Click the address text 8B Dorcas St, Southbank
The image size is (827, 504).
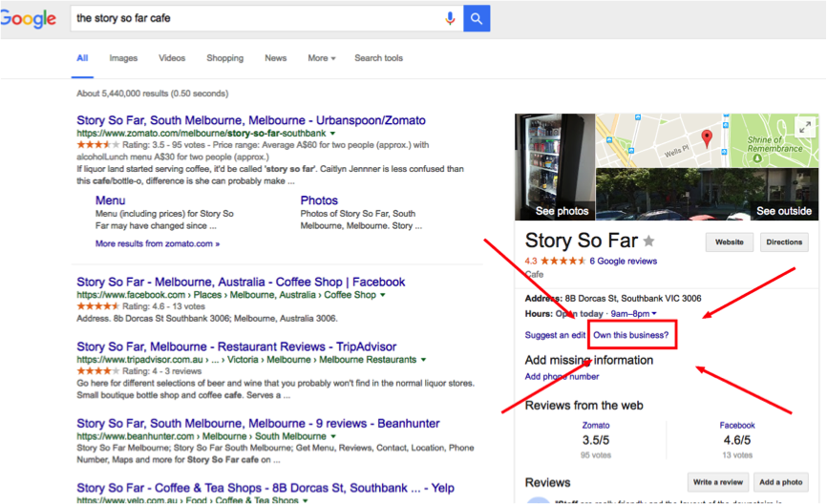click(x=633, y=299)
